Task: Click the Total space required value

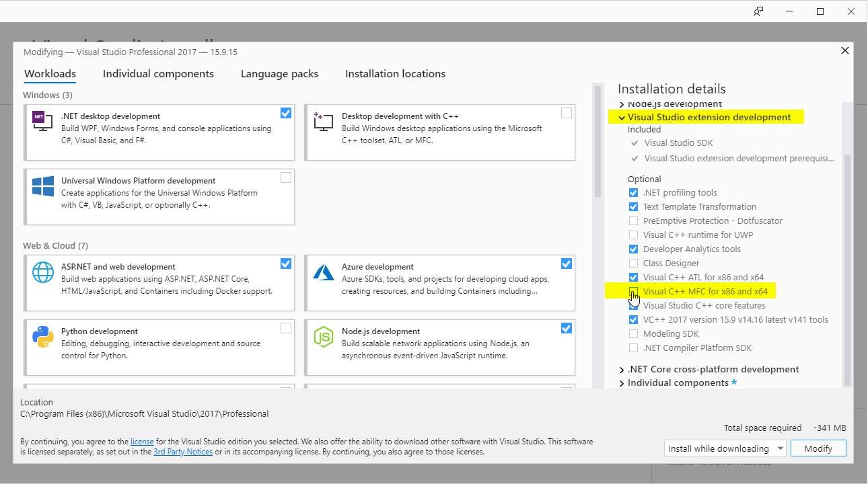Action: tap(830, 428)
